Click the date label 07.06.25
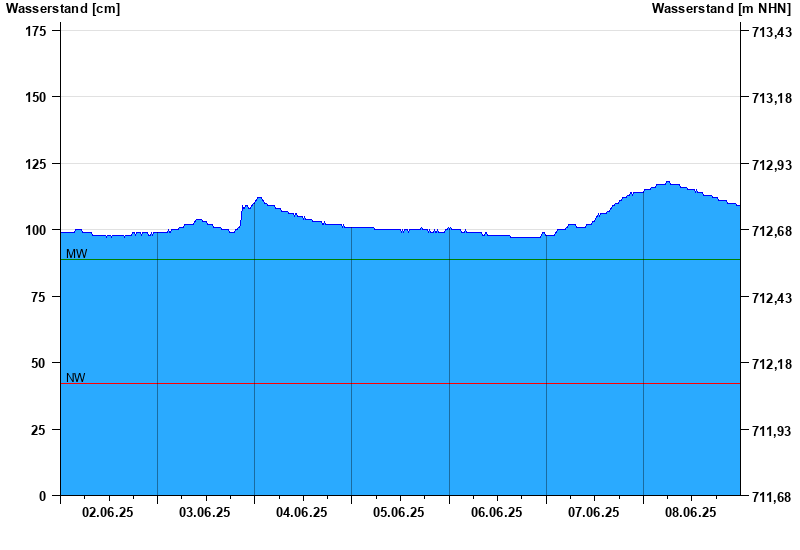Screen dimensions: 800x550 point(593,512)
